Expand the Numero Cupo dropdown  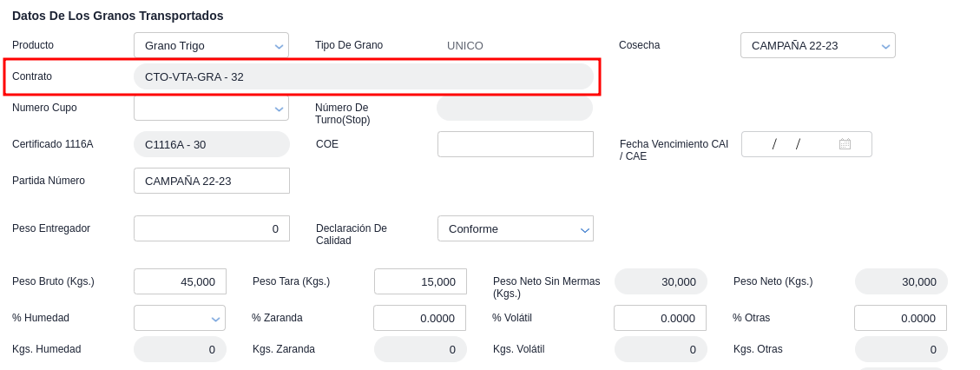(x=211, y=108)
